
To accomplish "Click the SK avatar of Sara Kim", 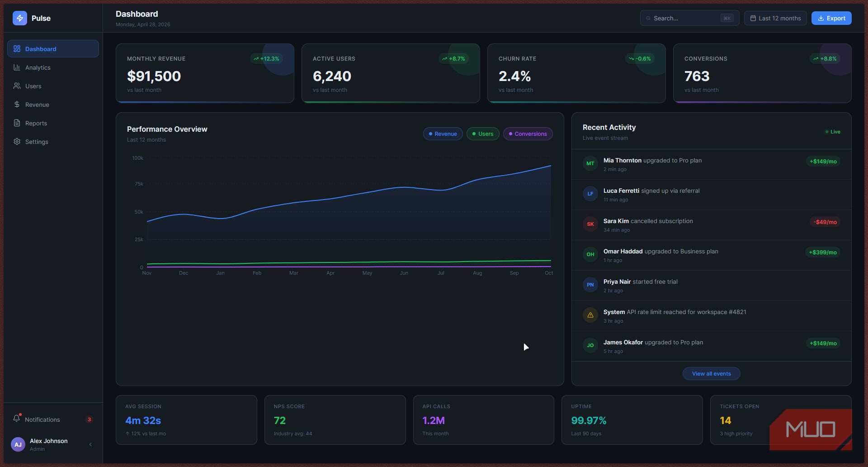I will coord(590,224).
